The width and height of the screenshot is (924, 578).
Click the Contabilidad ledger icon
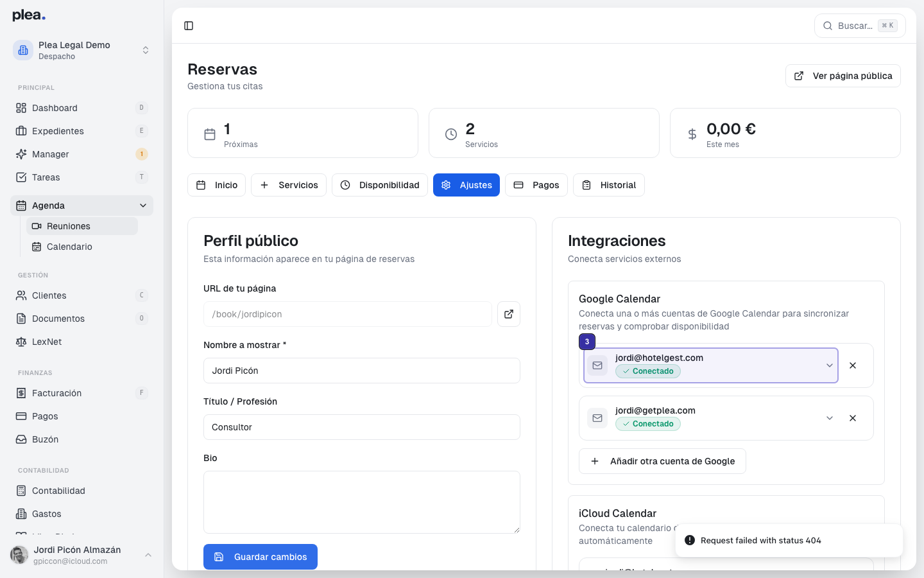20,491
